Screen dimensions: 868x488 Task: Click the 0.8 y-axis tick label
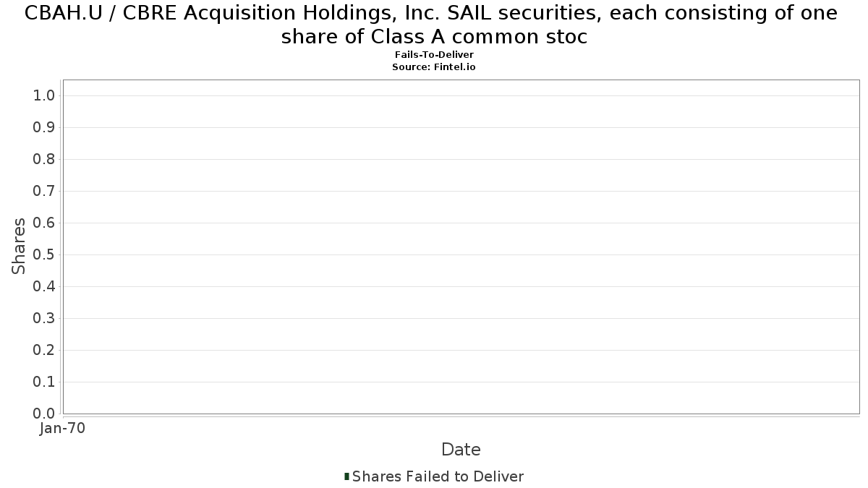(44, 160)
